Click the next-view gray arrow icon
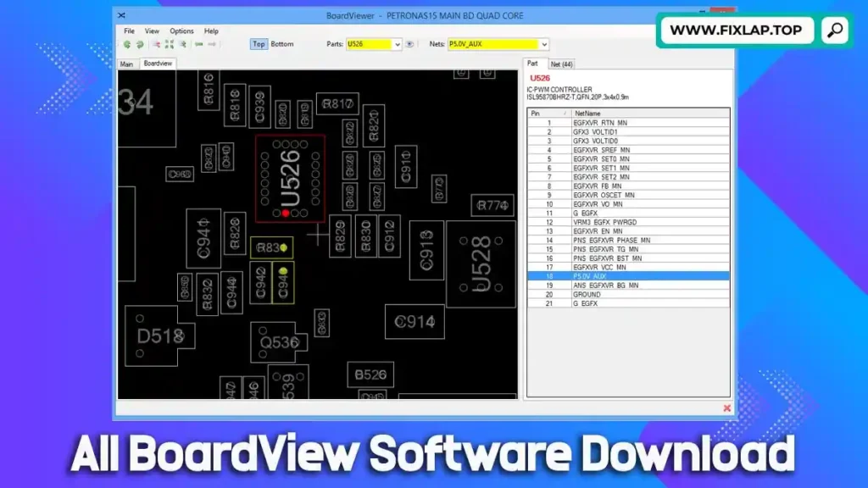Image resolution: width=868 pixels, height=488 pixels. (x=211, y=44)
